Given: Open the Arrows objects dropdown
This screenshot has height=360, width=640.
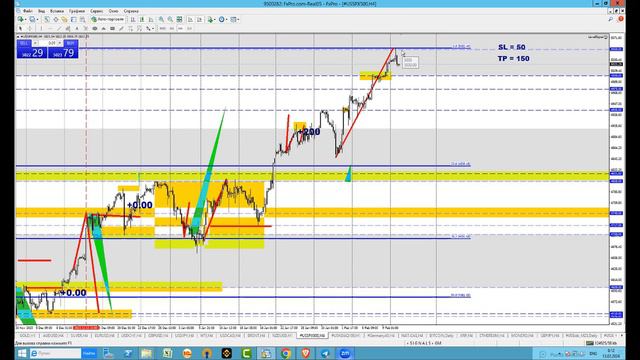Looking at the screenshot, I should coord(149,29).
